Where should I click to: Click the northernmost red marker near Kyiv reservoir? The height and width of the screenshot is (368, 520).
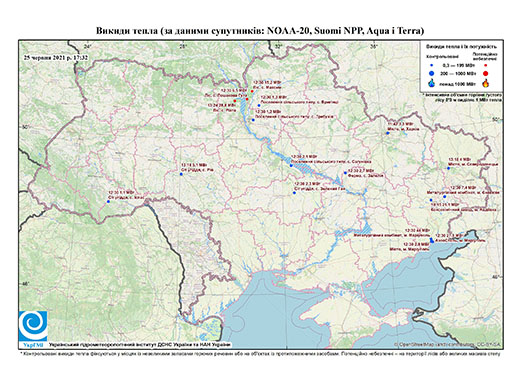click(252, 91)
